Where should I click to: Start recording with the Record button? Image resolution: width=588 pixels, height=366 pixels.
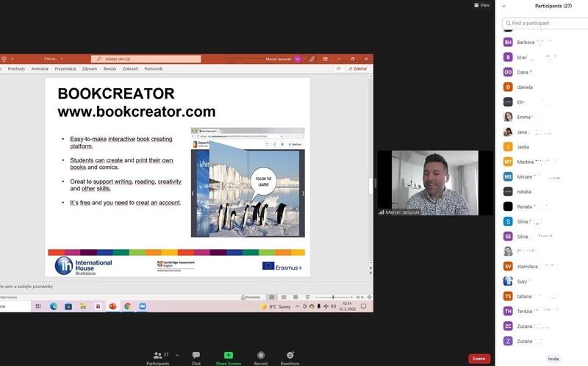click(x=261, y=358)
